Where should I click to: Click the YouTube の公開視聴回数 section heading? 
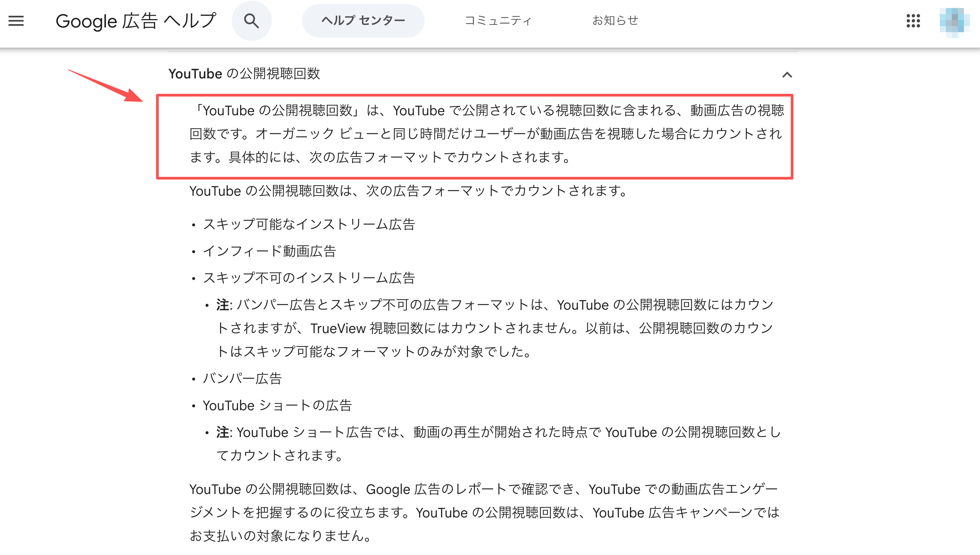pyautogui.click(x=244, y=74)
